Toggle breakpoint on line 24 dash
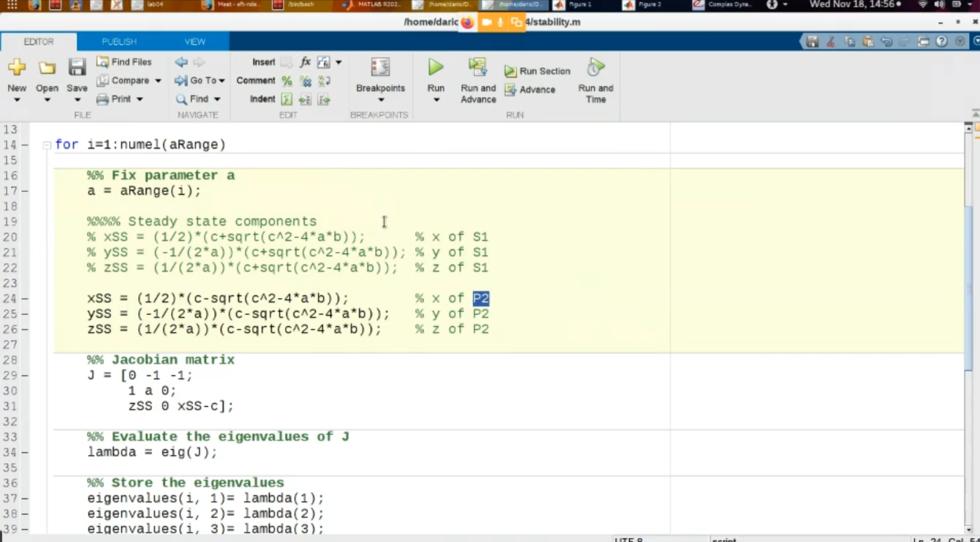Screen dimensions: 980x542 [x=25, y=299]
